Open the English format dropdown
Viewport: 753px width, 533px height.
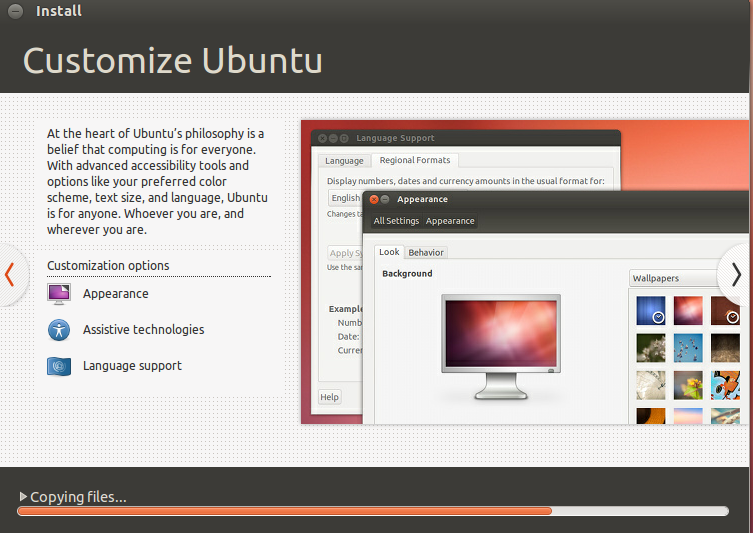346,198
